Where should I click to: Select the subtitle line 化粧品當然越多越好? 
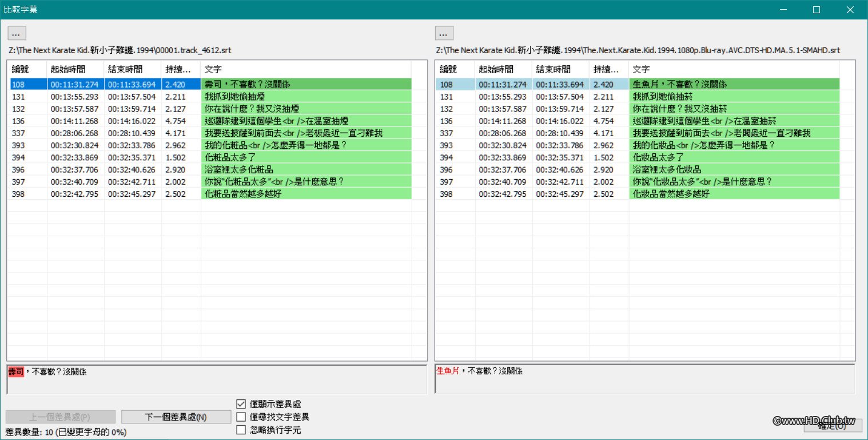coord(306,194)
